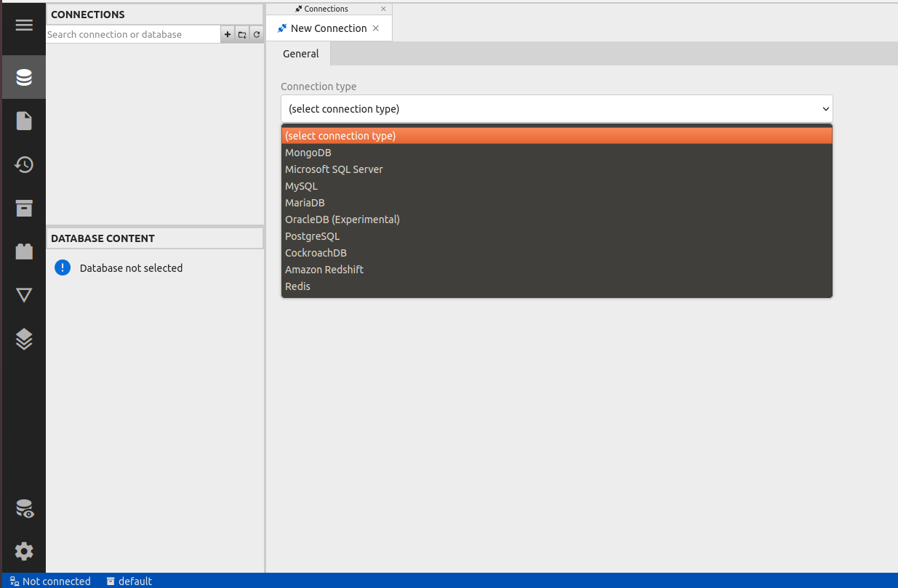Open Settings via the gear icon
The image size is (898, 588).
24,551
